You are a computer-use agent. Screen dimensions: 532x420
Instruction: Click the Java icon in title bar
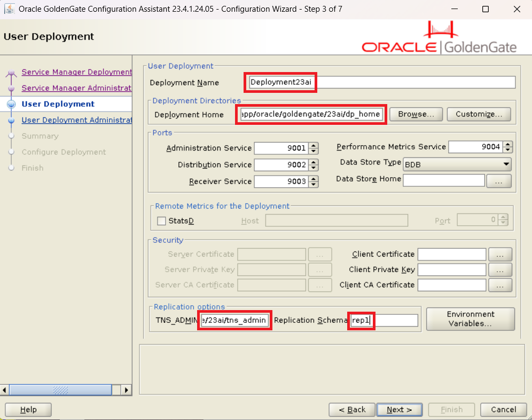[9, 9]
